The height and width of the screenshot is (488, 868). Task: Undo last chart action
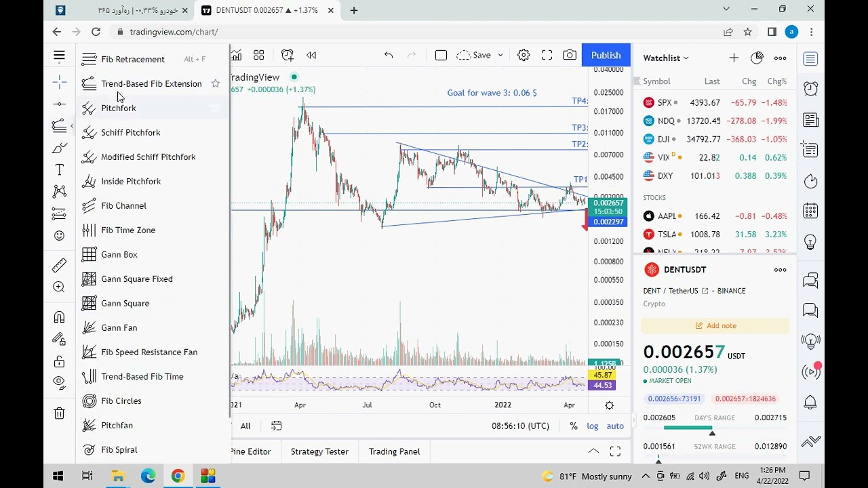(389, 55)
